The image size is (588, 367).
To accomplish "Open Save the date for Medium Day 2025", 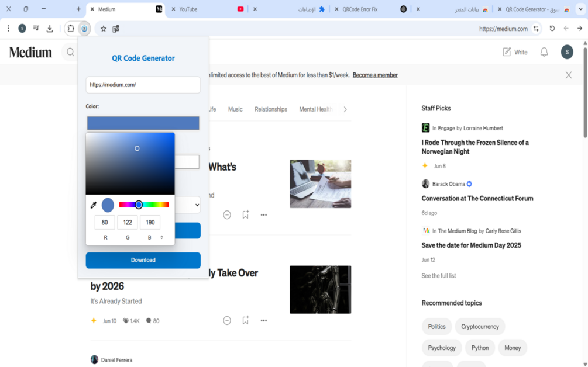I will [x=472, y=245].
